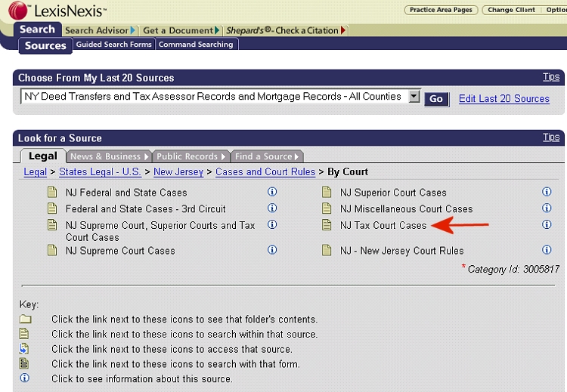567x392 pixels.
Task: Open info icon for NJ Supreme Court Cases
Action: click(272, 250)
